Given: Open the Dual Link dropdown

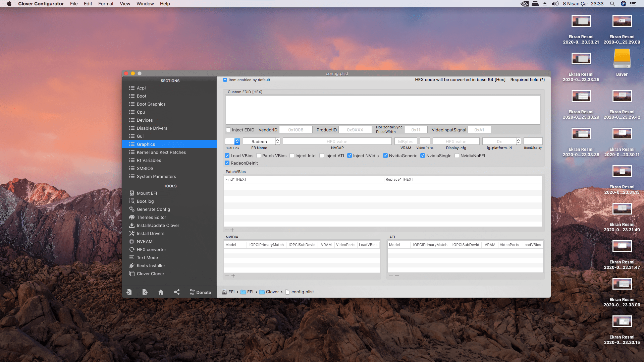Looking at the screenshot, I should click(x=237, y=141).
